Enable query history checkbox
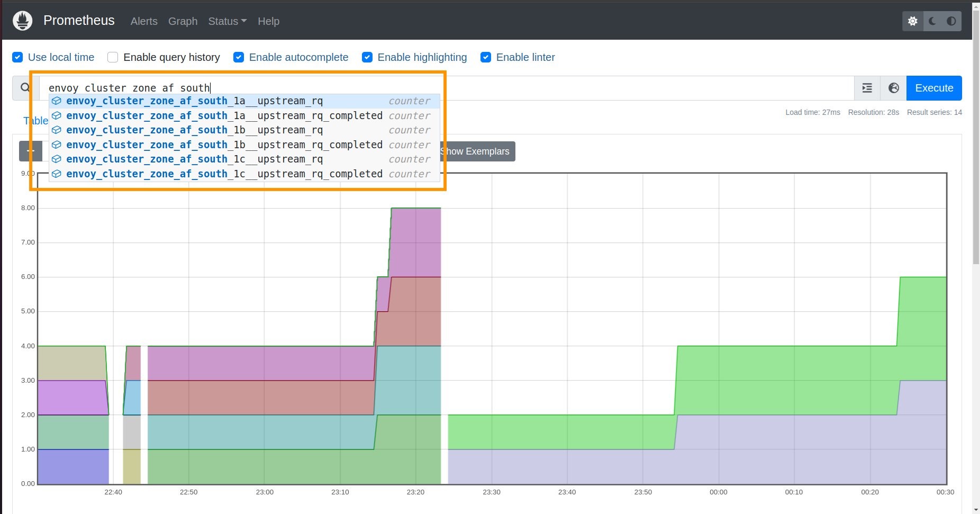980x514 pixels. pos(113,57)
